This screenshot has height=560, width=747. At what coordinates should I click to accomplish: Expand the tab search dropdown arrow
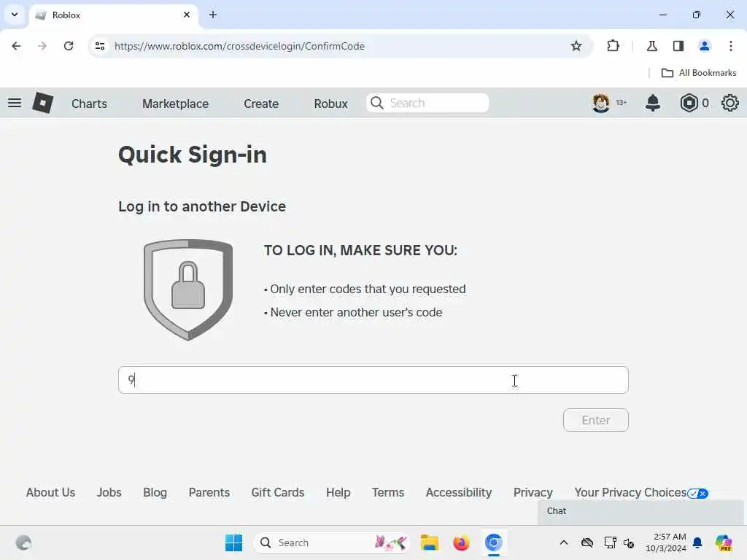15,15
